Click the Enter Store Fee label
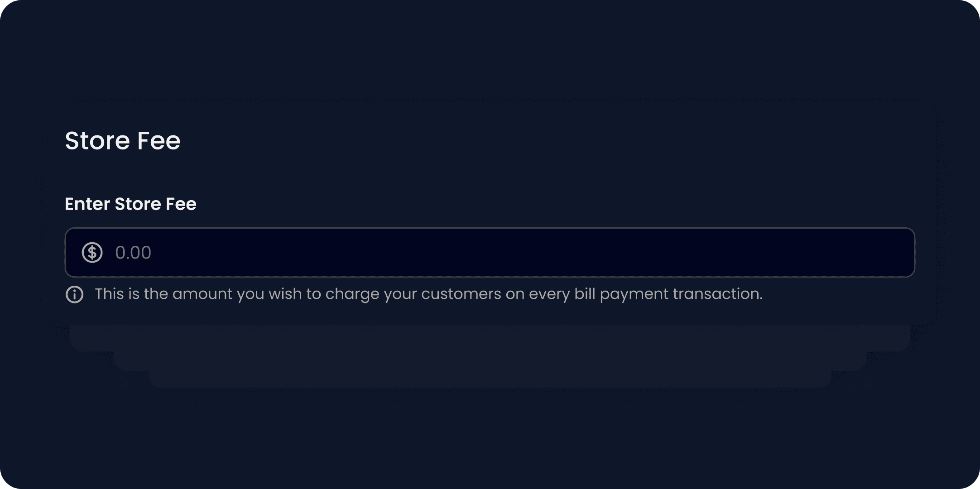This screenshot has height=489, width=980. click(130, 204)
